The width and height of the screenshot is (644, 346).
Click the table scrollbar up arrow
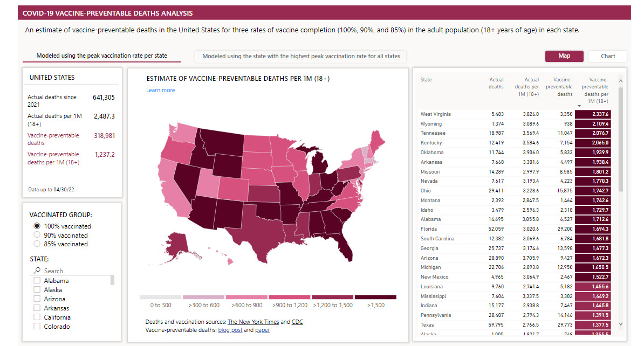621,81
